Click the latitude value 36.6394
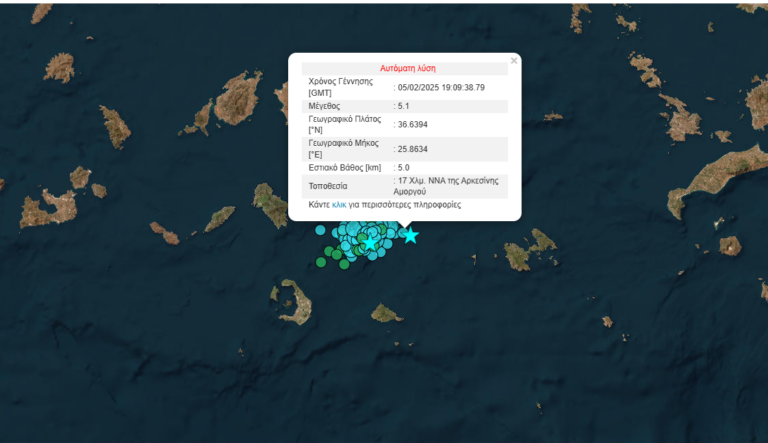The width and height of the screenshot is (768, 443). coord(412,123)
